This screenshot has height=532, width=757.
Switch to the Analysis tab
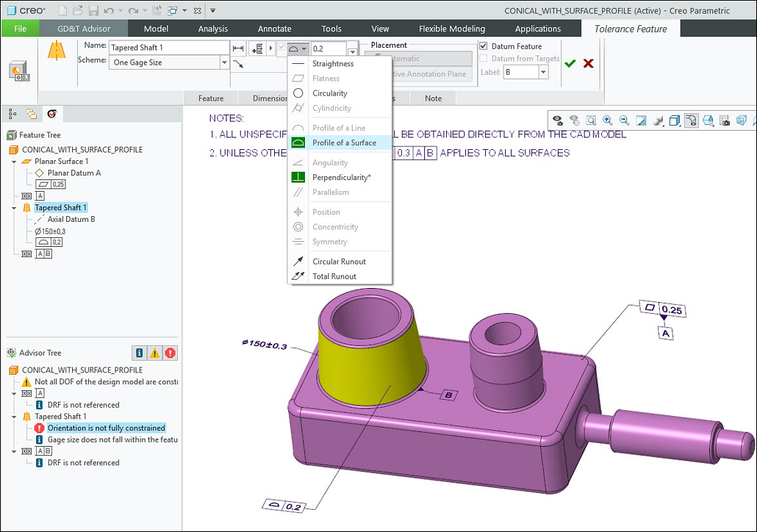213,29
